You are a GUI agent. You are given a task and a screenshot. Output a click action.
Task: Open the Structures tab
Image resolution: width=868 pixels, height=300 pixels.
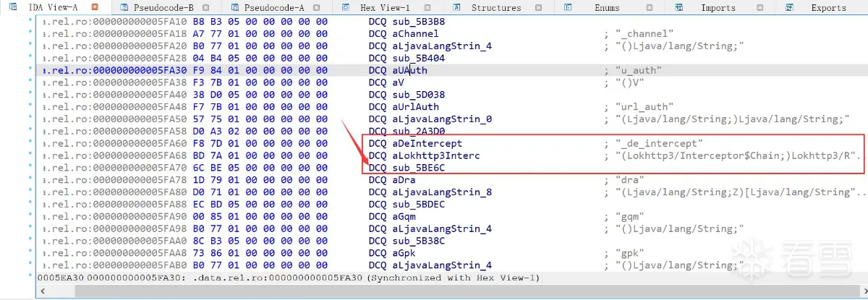[x=496, y=8]
